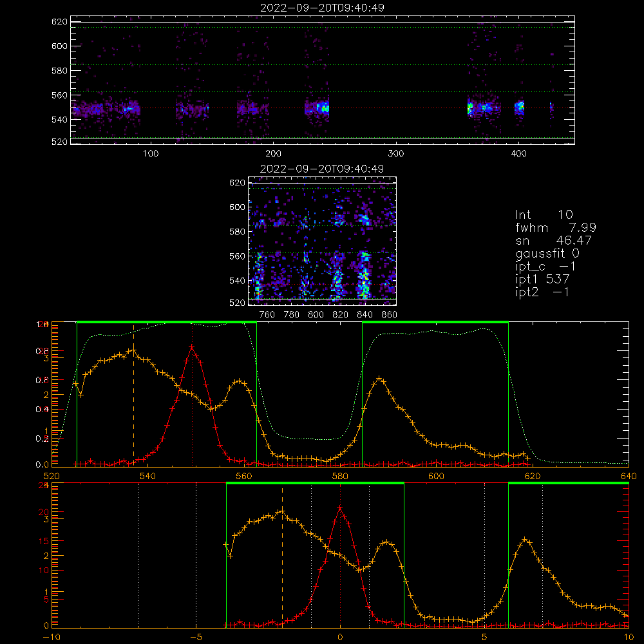Click the 760 x-axis label of middle panel
Screen dimensions: 644x644
point(267,315)
